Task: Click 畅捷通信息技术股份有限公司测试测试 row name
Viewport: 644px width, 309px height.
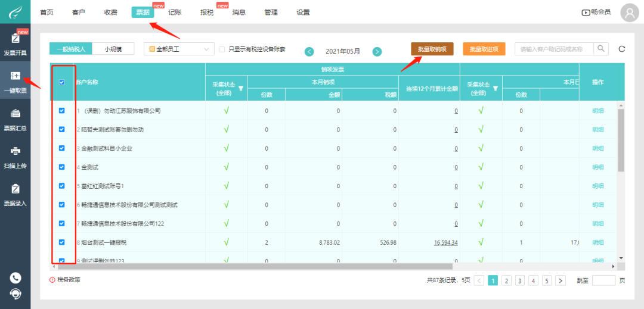Action: click(129, 205)
